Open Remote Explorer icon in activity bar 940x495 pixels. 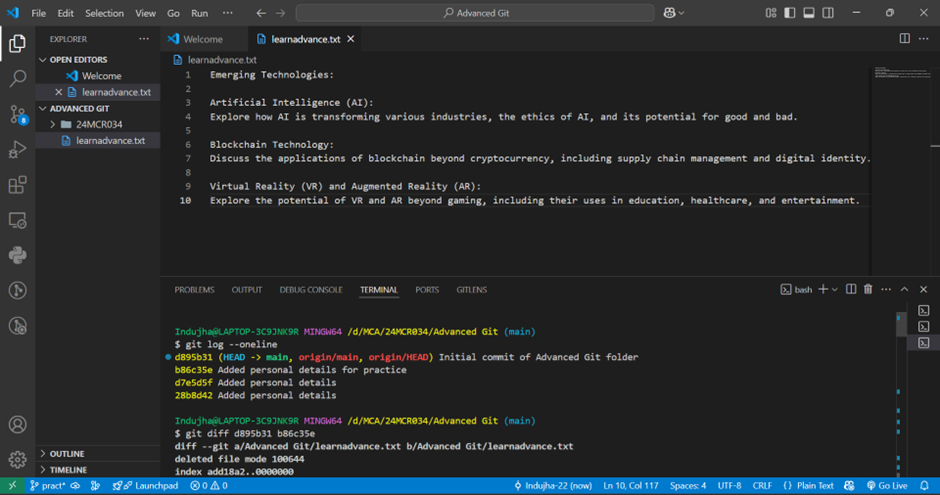coord(17,220)
